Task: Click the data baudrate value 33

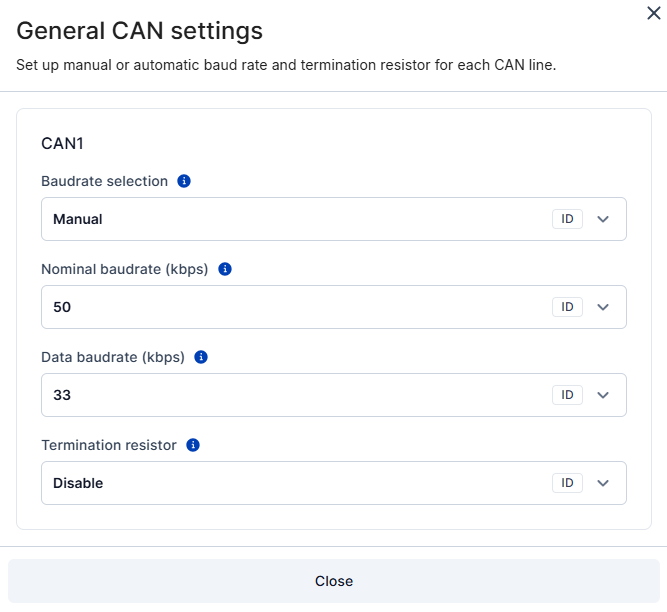Action: [x=62, y=395]
